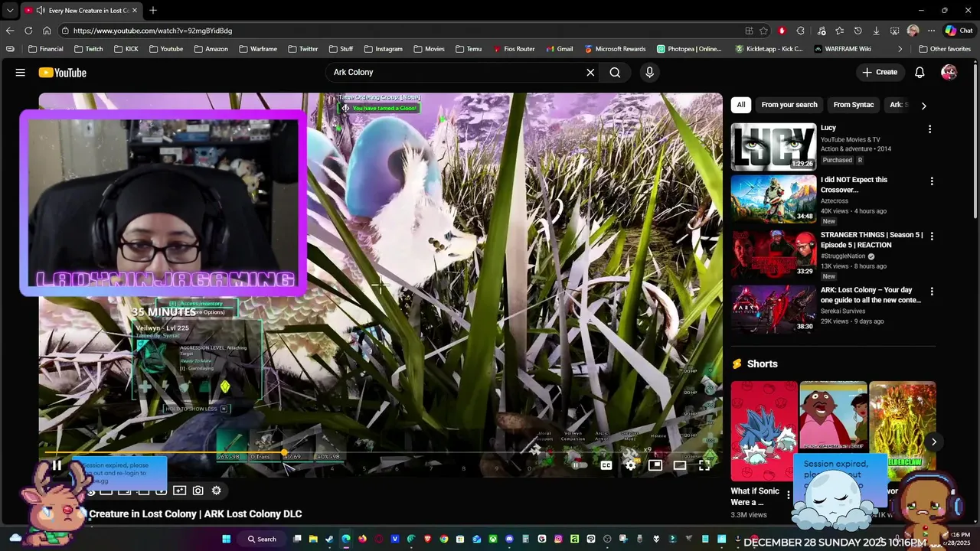Open the Serekai Survives channel
Screen dimensions: 980x551
point(843,311)
